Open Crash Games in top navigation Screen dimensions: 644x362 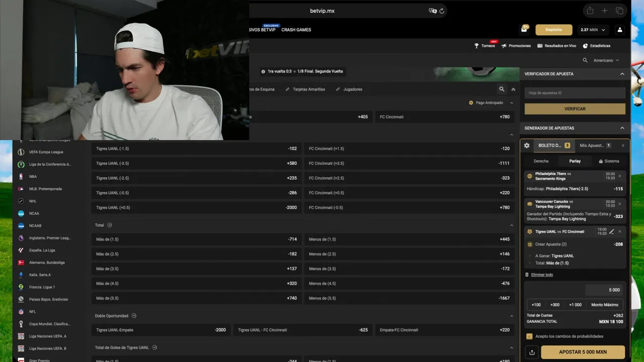pyautogui.click(x=296, y=30)
